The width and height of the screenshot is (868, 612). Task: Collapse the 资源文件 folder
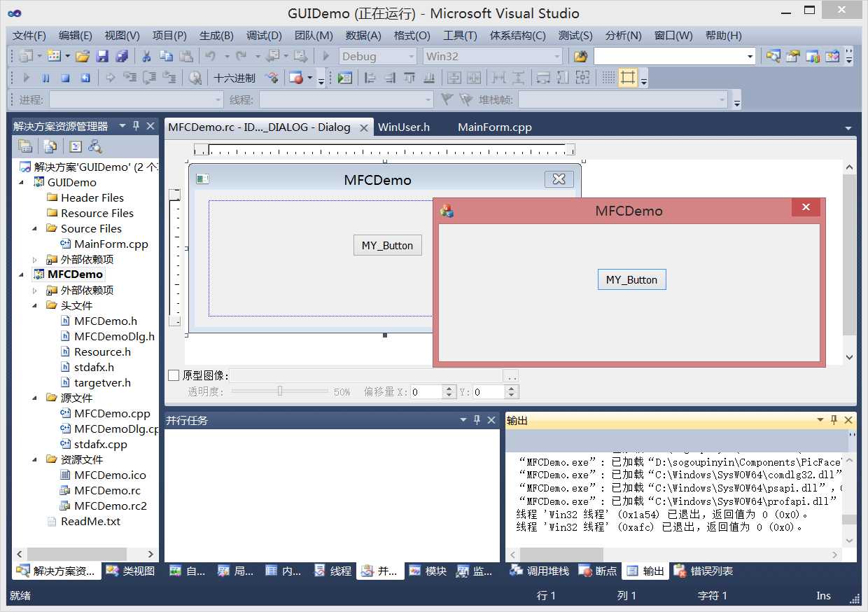click(x=35, y=460)
